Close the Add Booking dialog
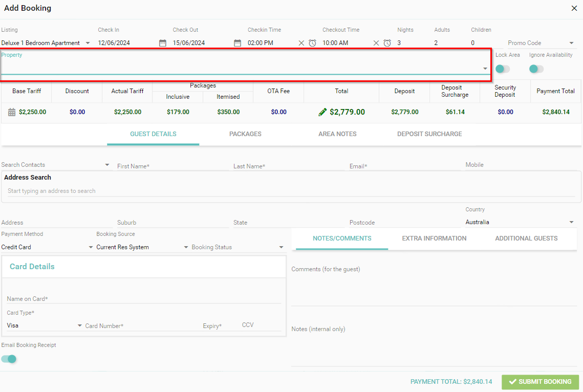This screenshot has width=583, height=392. tap(574, 8)
